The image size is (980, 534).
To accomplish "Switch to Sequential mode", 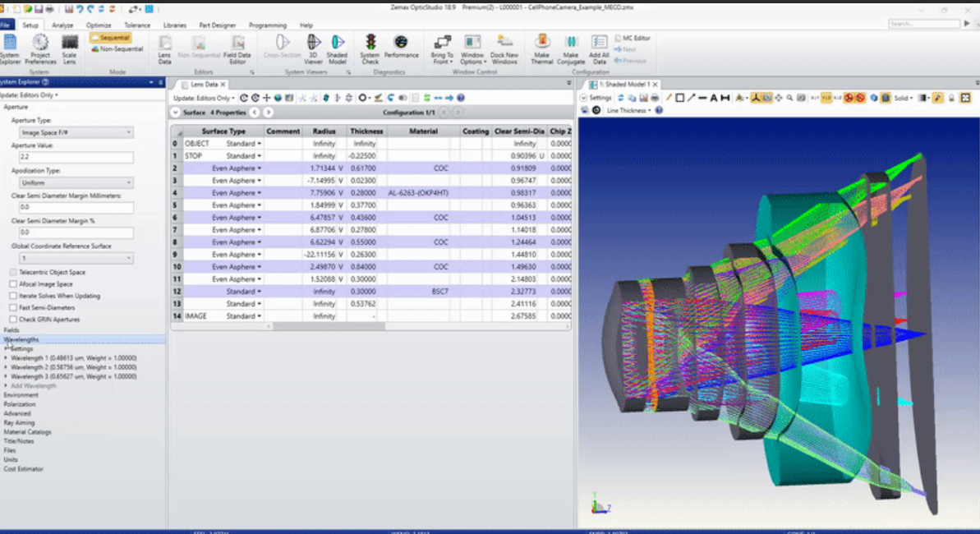I will coord(110,38).
